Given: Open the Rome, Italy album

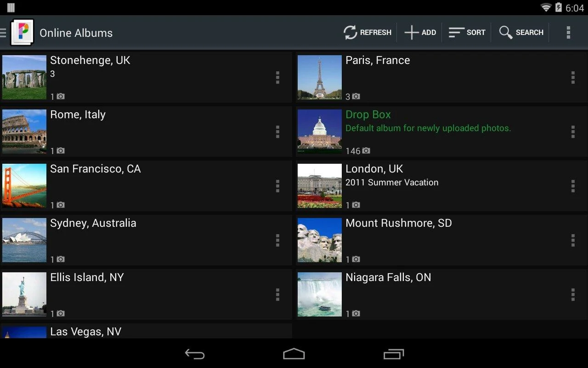Looking at the screenshot, I should 138,132.
